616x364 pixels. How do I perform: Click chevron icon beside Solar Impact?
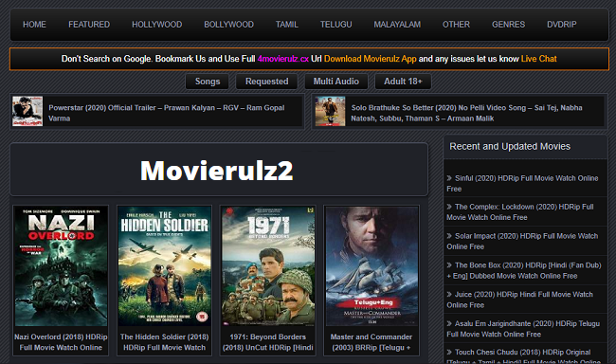[x=449, y=236]
